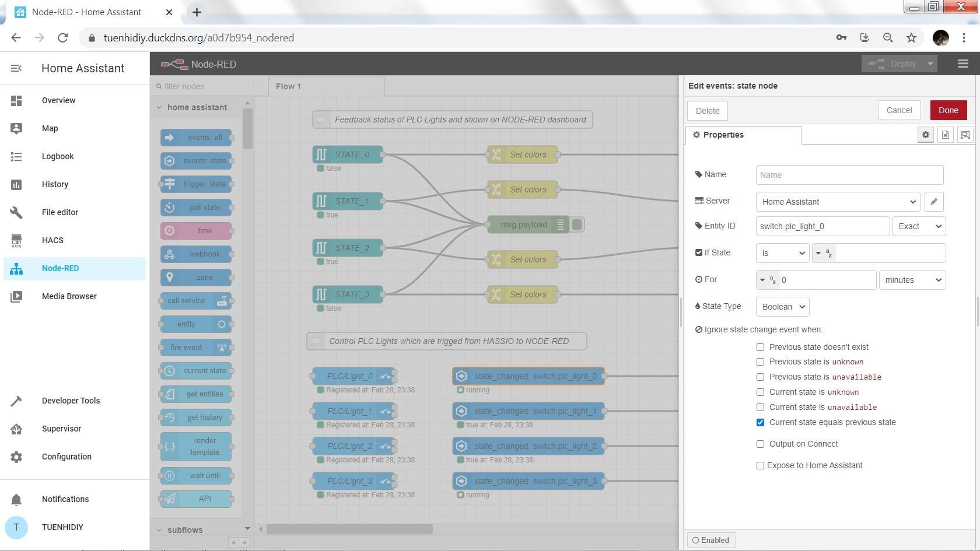This screenshot has width=980, height=551.
Task: Show node properties gear icon
Action: [926, 135]
